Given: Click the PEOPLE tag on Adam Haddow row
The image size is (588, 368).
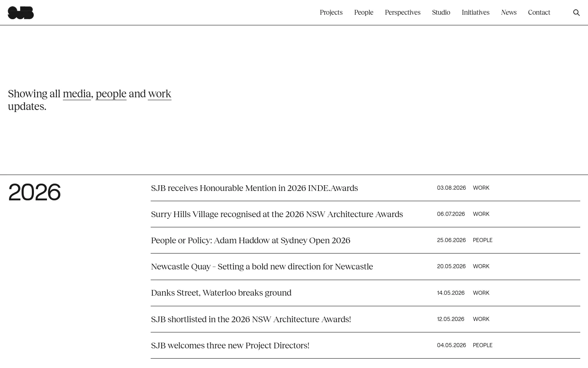Looking at the screenshot, I should pos(483,240).
